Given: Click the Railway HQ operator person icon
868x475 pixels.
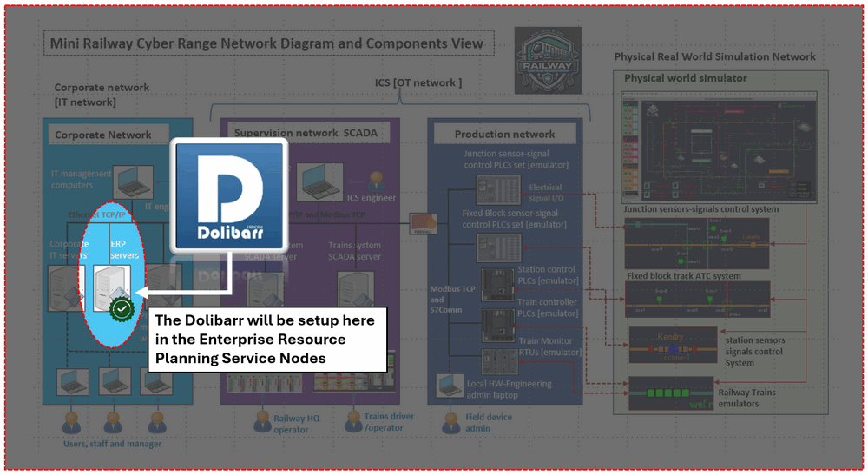Looking at the screenshot, I should tap(262, 422).
